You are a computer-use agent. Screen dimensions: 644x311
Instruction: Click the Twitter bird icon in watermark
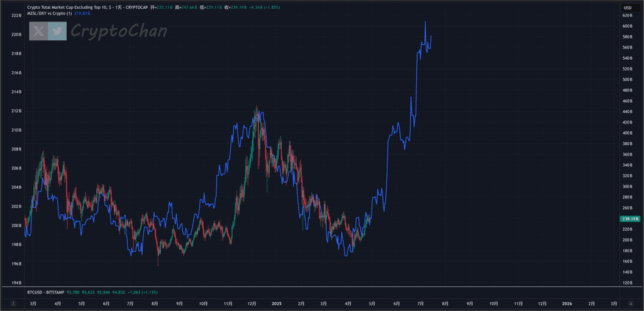pos(57,31)
